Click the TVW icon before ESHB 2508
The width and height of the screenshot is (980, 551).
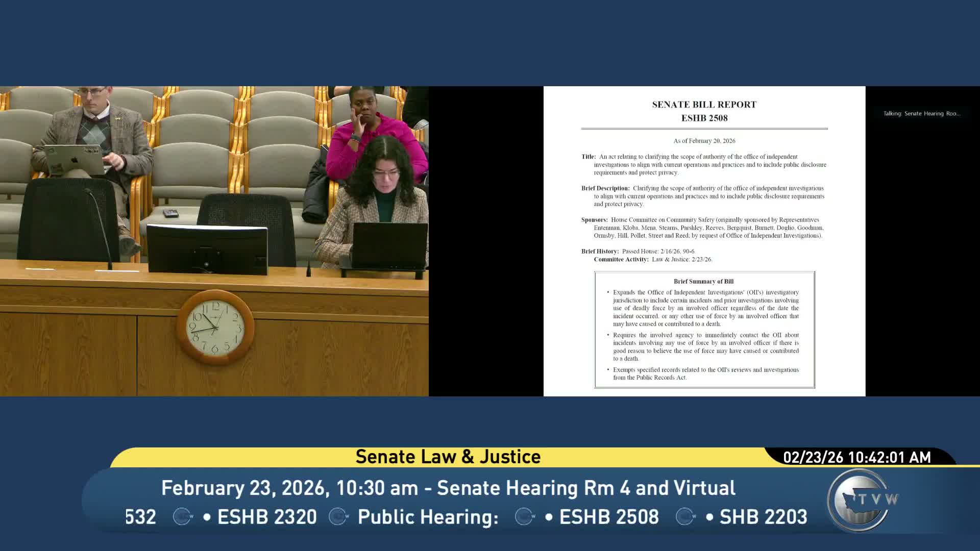tap(525, 516)
